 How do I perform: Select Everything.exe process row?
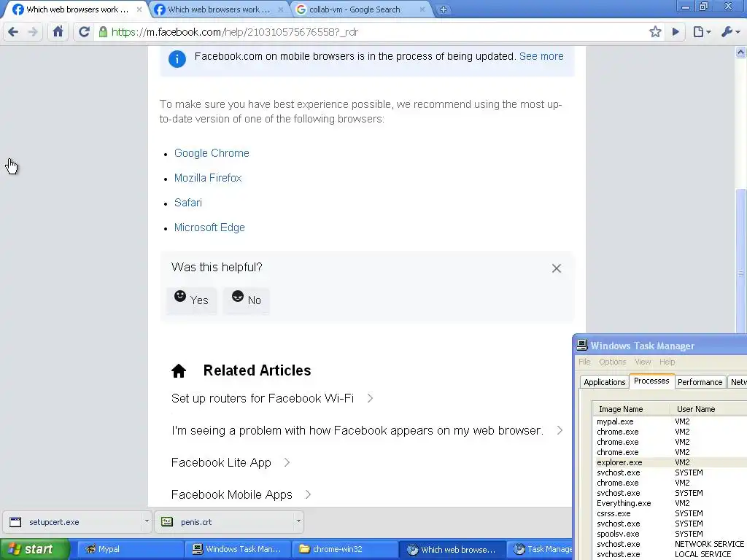(x=670, y=503)
